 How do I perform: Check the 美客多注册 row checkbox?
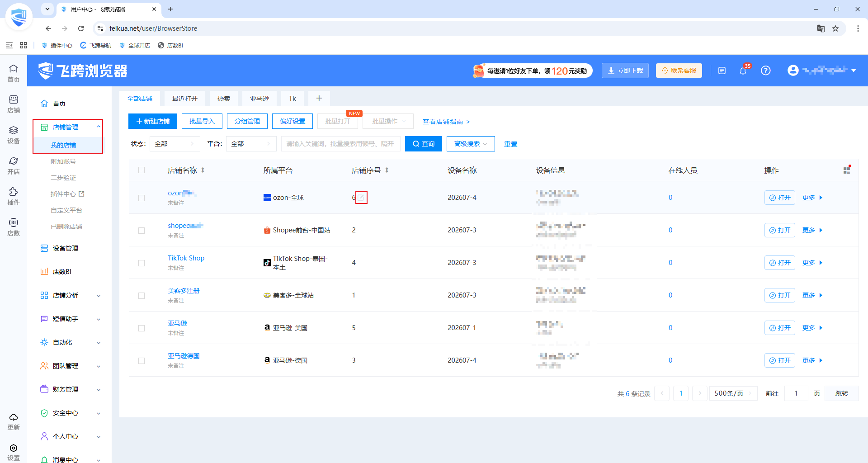pos(142,295)
